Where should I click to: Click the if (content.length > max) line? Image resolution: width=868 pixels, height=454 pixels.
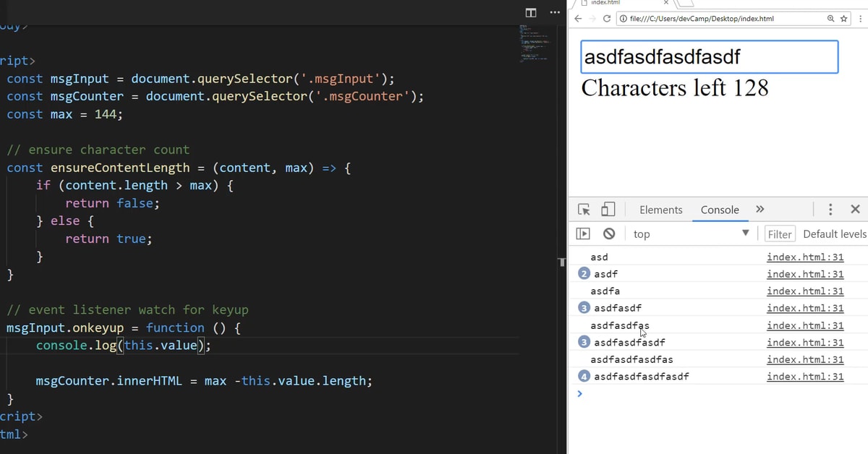[x=135, y=185]
